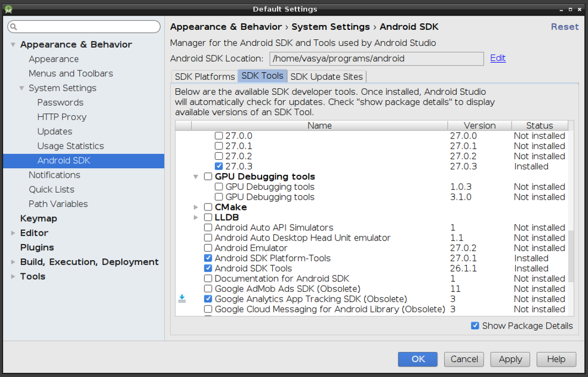
Task: Check Google AdMob Ads SDK (Obsolete)
Action: tap(208, 289)
